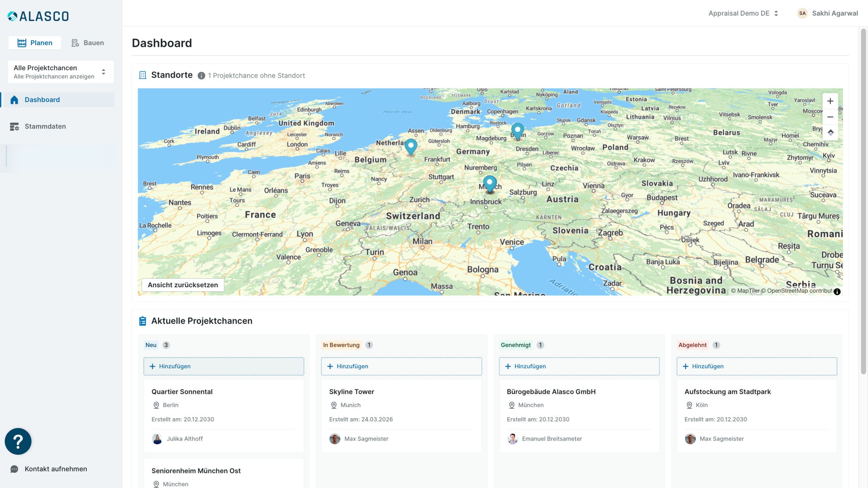868x488 pixels.
Task: Select the Planen tab
Action: coord(35,43)
